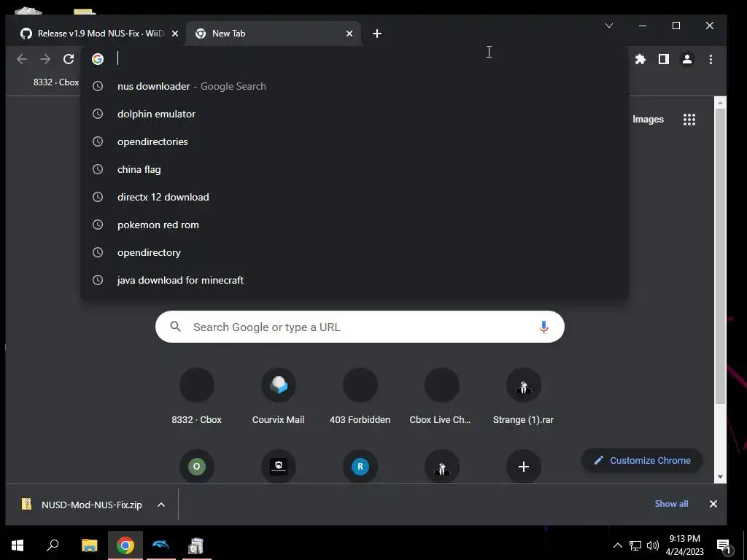Open the Google apps grid
Viewport: 747px width, 560px height.
[689, 120]
